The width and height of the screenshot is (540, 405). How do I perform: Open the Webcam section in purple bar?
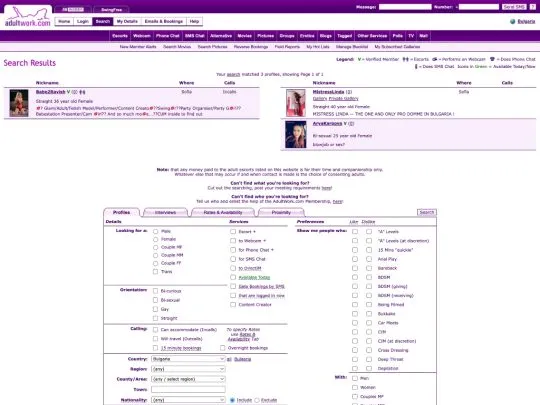coord(142,36)
